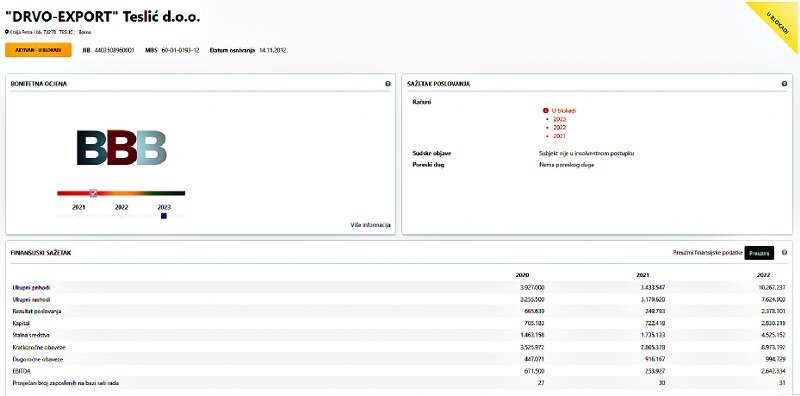The height and width of the screenshot is (396, 800).
Task: Click the Sudske objave label
Action: click(432, 153)
